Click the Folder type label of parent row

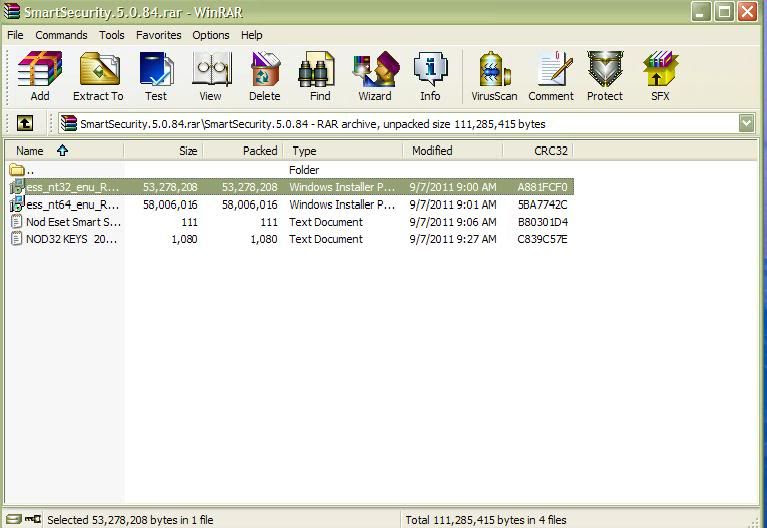click(x=304, y=170)
